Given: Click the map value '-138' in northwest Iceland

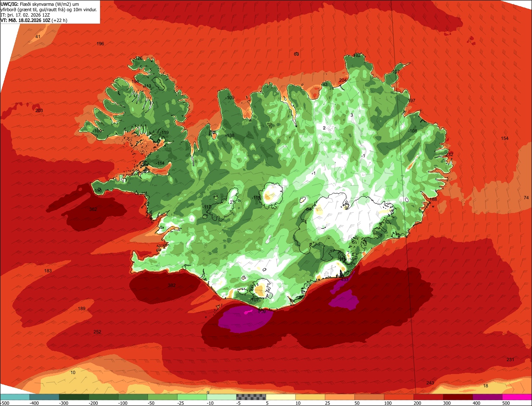Looking at the screenshot, I should 230,136.
